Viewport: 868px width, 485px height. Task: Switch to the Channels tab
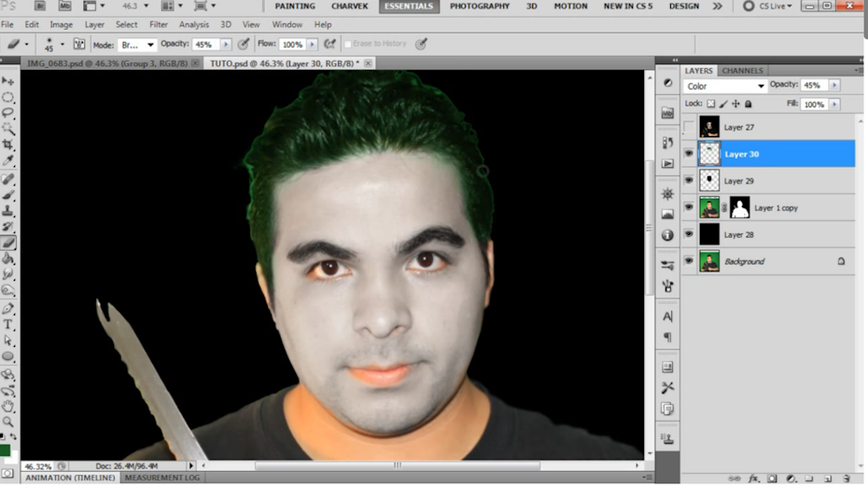(742, 71)
